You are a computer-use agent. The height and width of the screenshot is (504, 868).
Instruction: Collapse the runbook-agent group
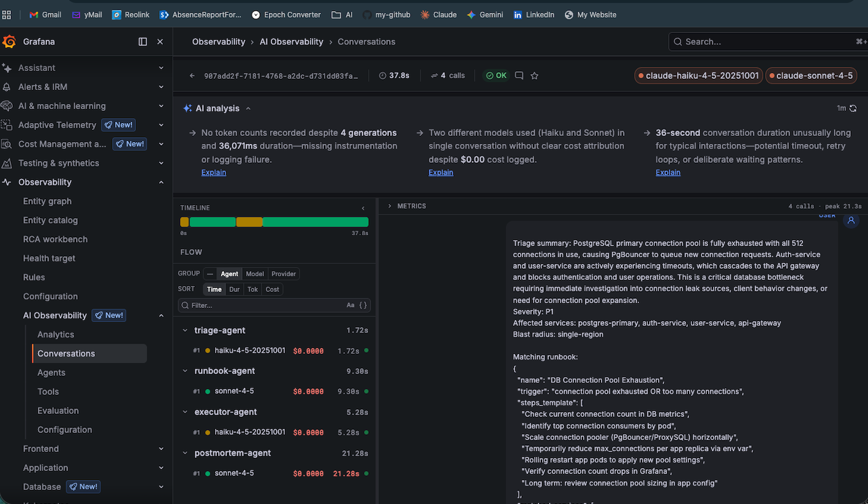pyautogui.click(x=185, y=371)
